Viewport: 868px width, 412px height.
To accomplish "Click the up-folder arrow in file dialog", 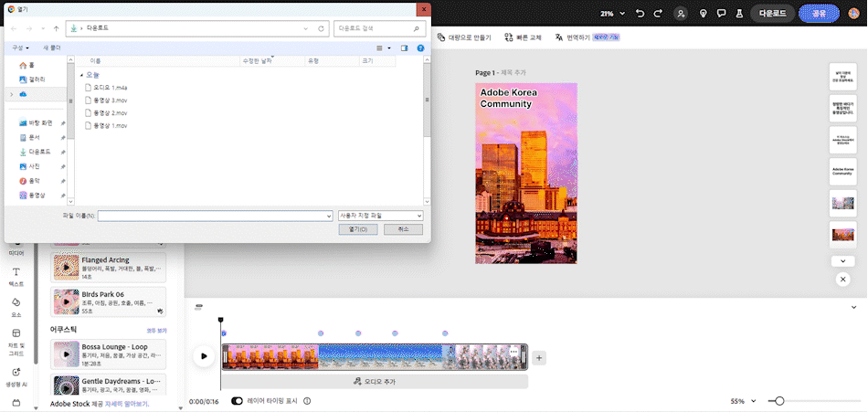I will tap(56, 28).
